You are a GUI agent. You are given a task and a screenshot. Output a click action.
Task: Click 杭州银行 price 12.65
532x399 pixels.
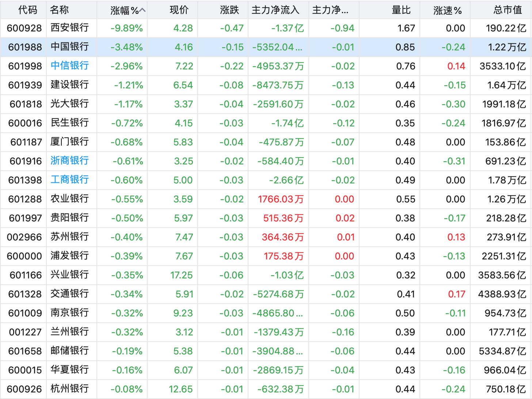(180, 389)
